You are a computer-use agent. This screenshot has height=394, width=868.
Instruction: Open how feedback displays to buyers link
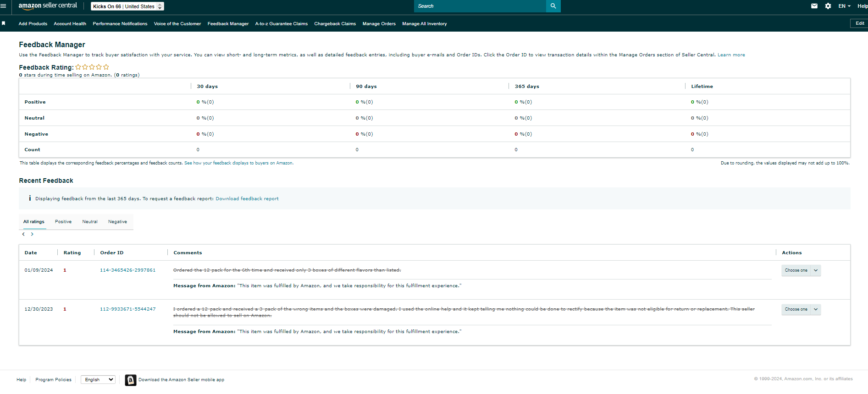(x=239, y=163)
